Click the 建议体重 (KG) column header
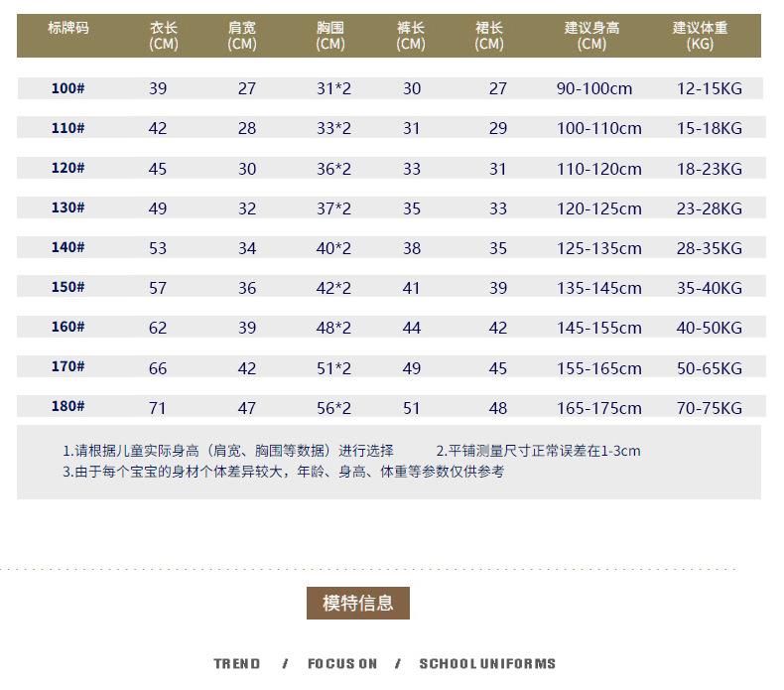This screenshot has height=690, width=784. pos(700,36)
